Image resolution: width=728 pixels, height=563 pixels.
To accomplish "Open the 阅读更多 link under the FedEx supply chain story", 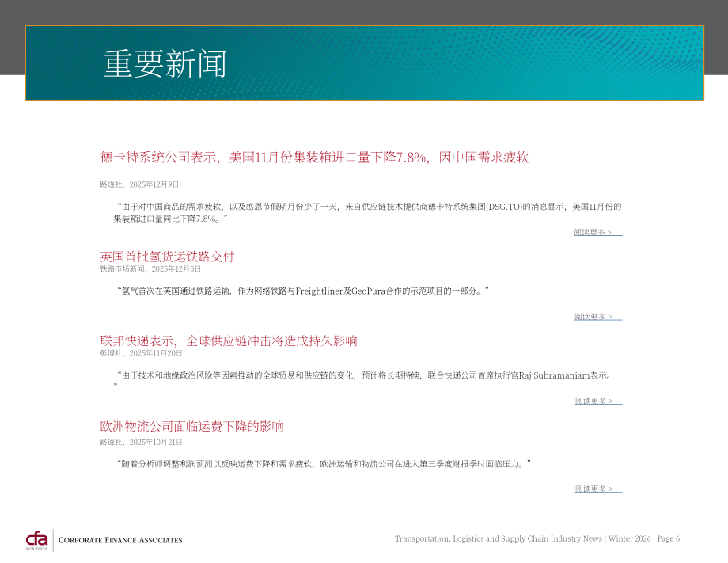I will 598,401.
